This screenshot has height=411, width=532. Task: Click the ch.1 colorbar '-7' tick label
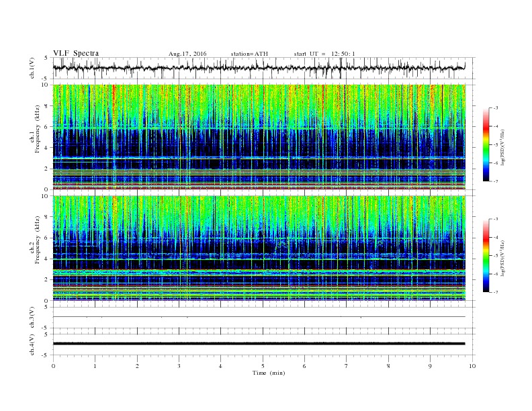click(x=496, y=181)
